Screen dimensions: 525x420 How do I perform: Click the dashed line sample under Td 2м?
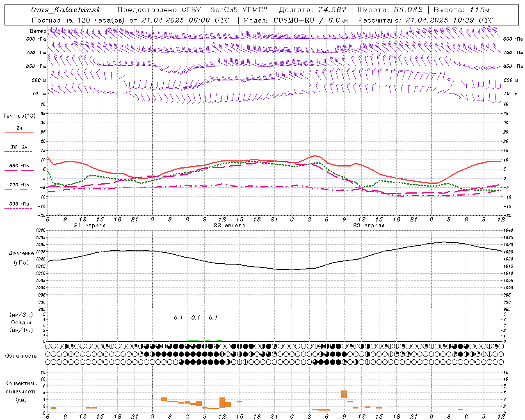pyautogui.click(x=18, y=151)
